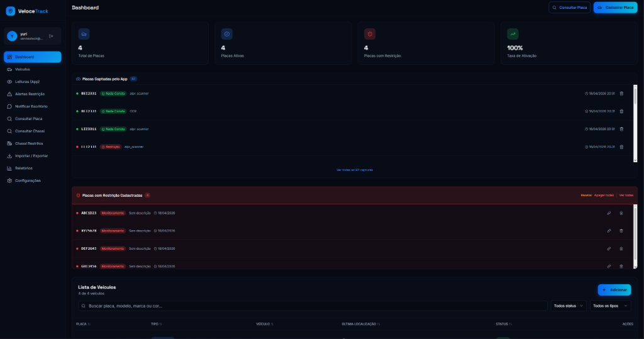Click the Cadastrar Placa button

pyautogui.click(x=615, y=8)
